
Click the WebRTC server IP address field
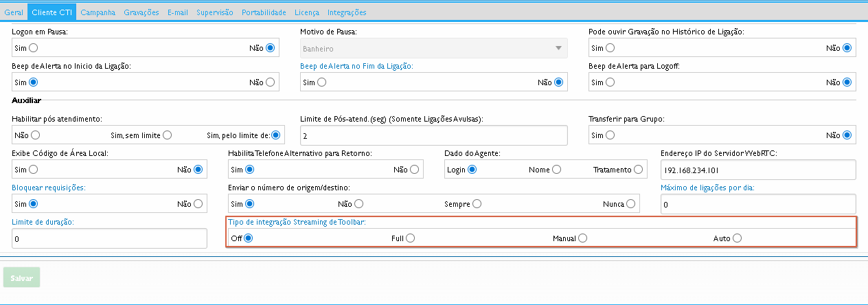(757, 170)
